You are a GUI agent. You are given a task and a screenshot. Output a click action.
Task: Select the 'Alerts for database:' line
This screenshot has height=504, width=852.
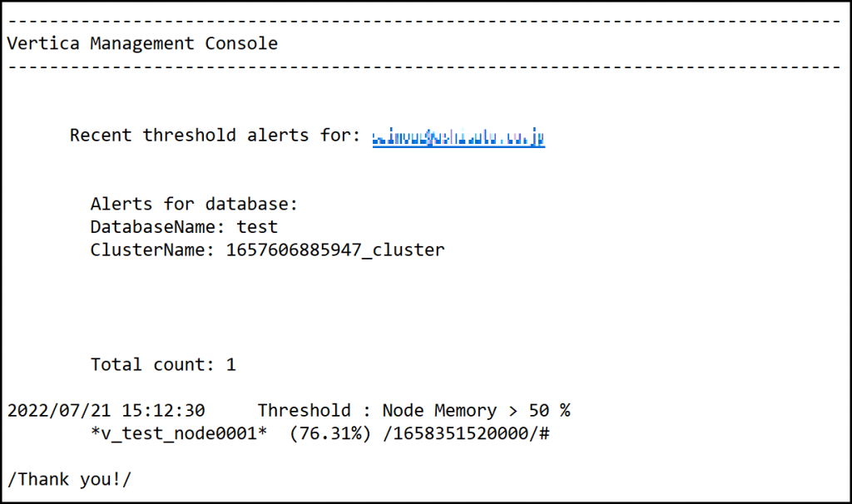point(194,204)
